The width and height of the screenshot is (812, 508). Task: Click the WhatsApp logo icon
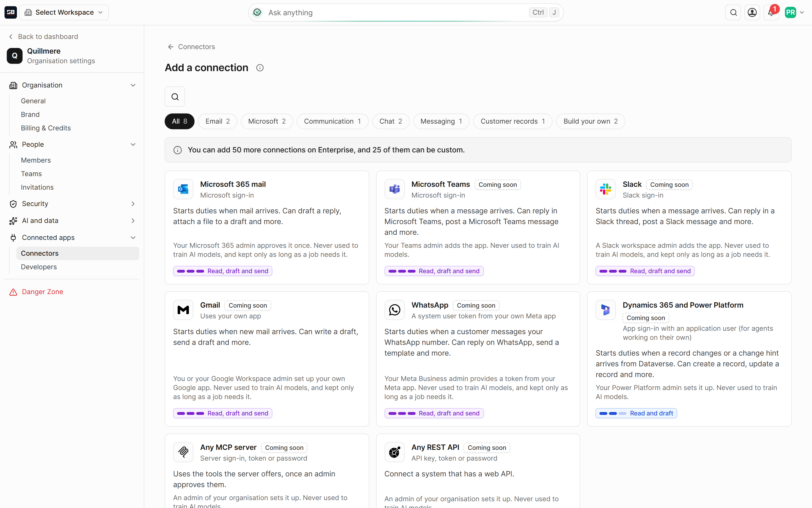(395, 310)
